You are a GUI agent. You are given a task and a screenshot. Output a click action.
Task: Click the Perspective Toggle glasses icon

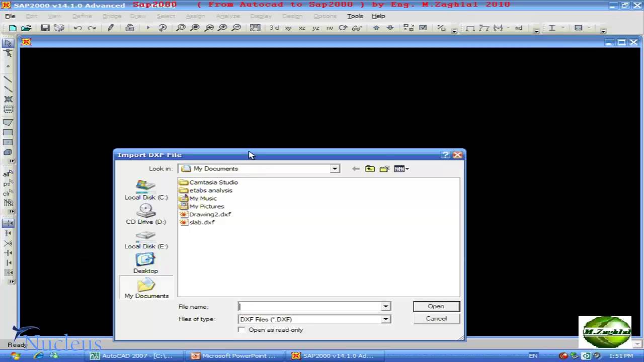pos(357,28)
